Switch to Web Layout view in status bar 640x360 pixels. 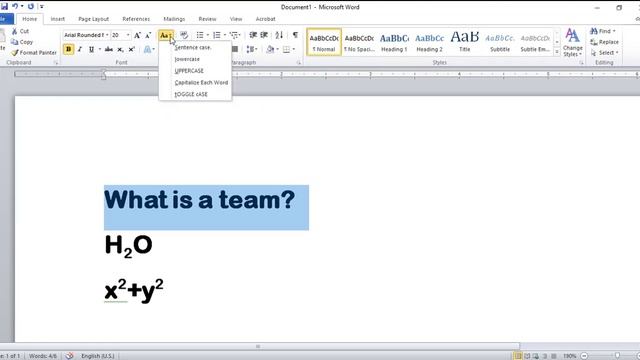tap(536, 356)
